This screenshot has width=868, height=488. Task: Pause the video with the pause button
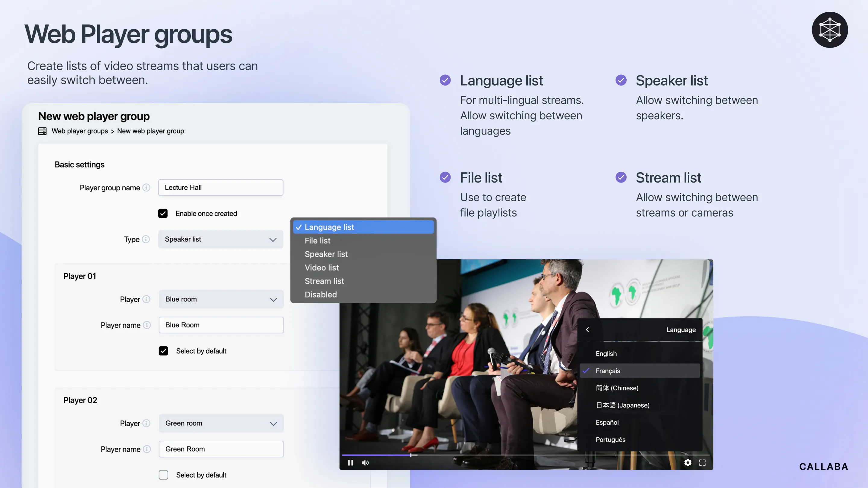point(351,463)
